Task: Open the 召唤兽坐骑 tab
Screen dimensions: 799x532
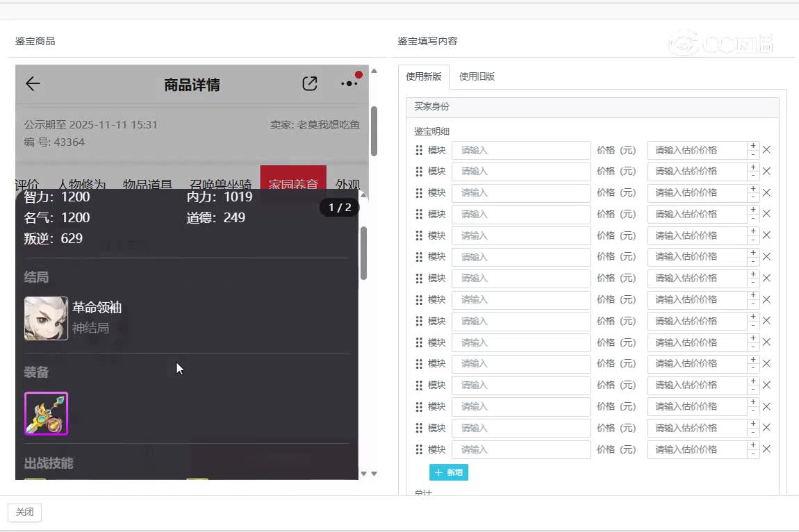Action: tap(221, 183)
